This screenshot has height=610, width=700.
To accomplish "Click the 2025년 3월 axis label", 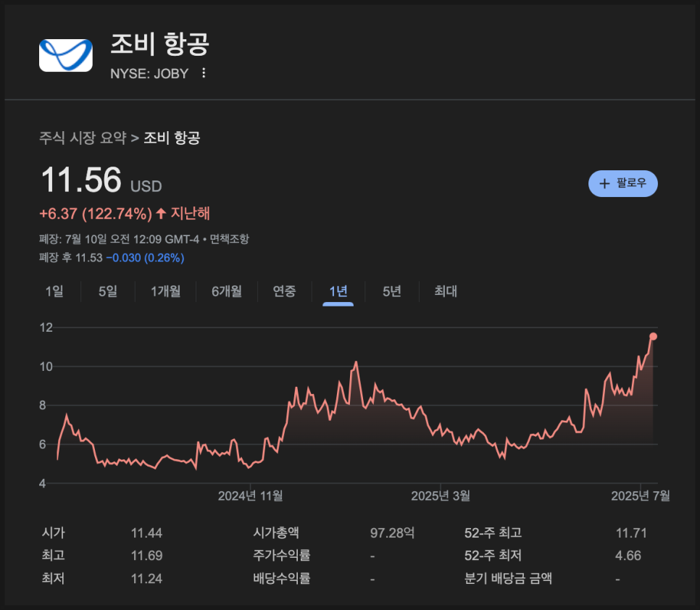I will tap(441, 496).
